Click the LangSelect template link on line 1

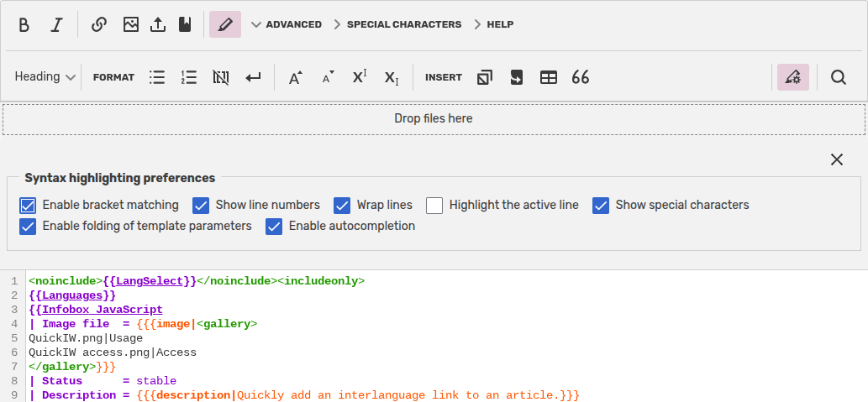click(x=150, y=281)
